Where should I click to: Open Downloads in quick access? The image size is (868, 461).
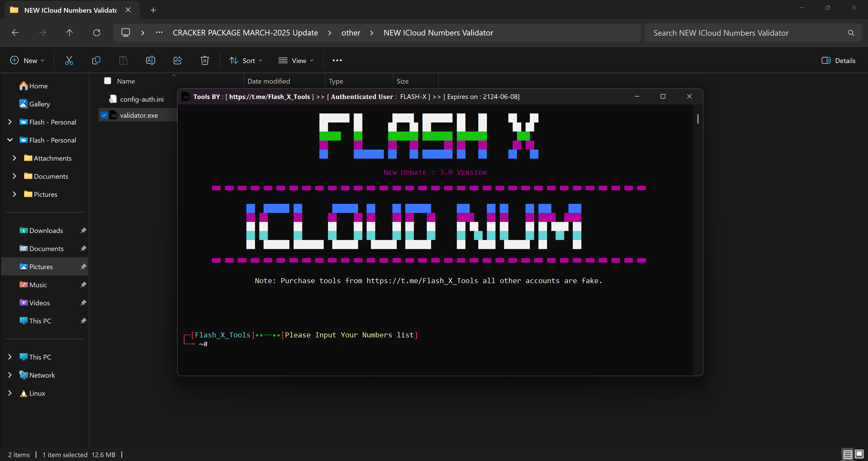46,230
